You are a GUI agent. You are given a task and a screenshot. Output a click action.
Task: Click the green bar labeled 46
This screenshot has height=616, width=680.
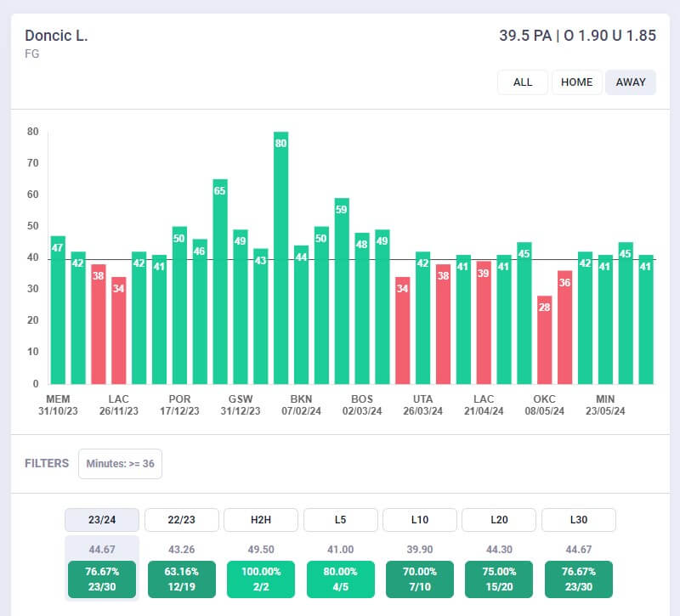tap(200, 312)
